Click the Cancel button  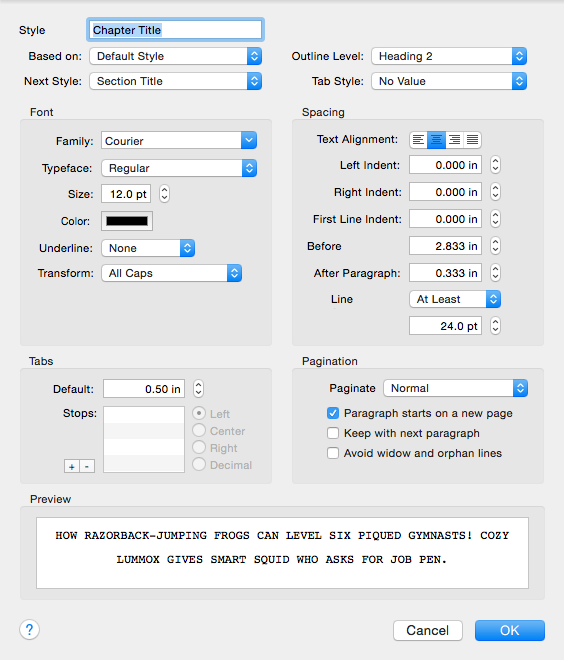tap(428, 630)
